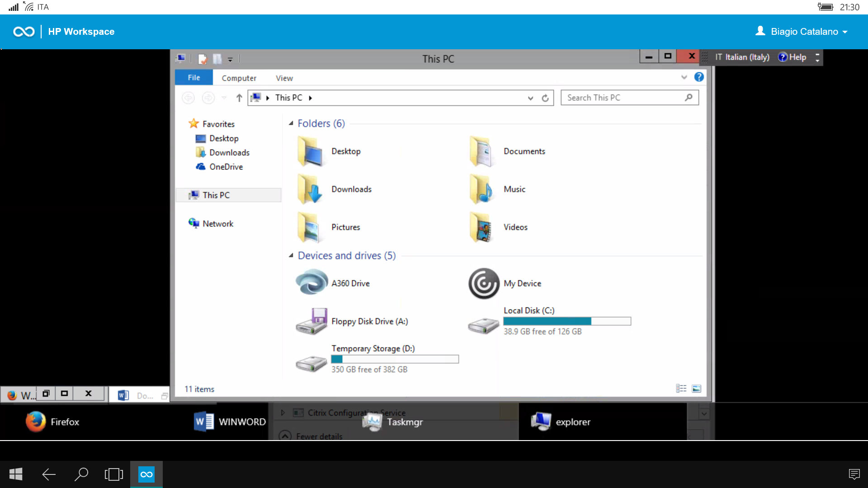Switch to large icons view
Image resolution: width=868 pixels, height=488 pixels.
(696, 388)
